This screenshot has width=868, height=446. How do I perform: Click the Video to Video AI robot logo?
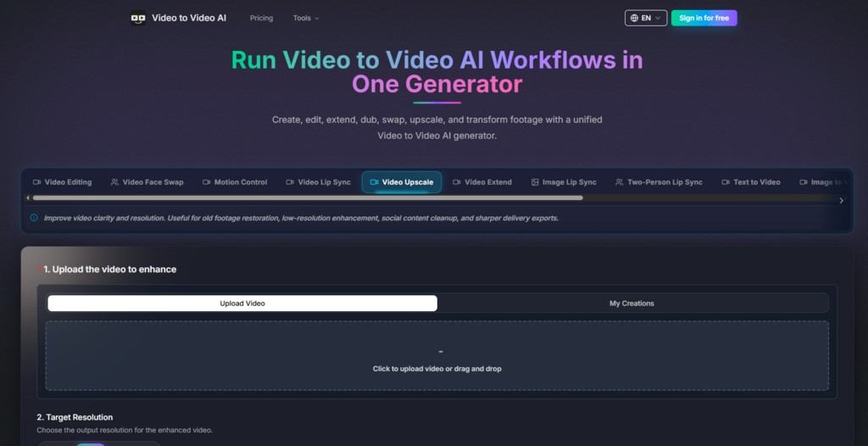click(138, 18)
